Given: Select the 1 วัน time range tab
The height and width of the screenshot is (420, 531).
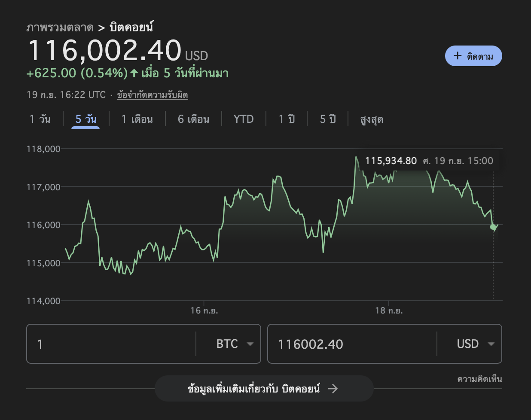Looking at the screenshot, I should point(40,119).
